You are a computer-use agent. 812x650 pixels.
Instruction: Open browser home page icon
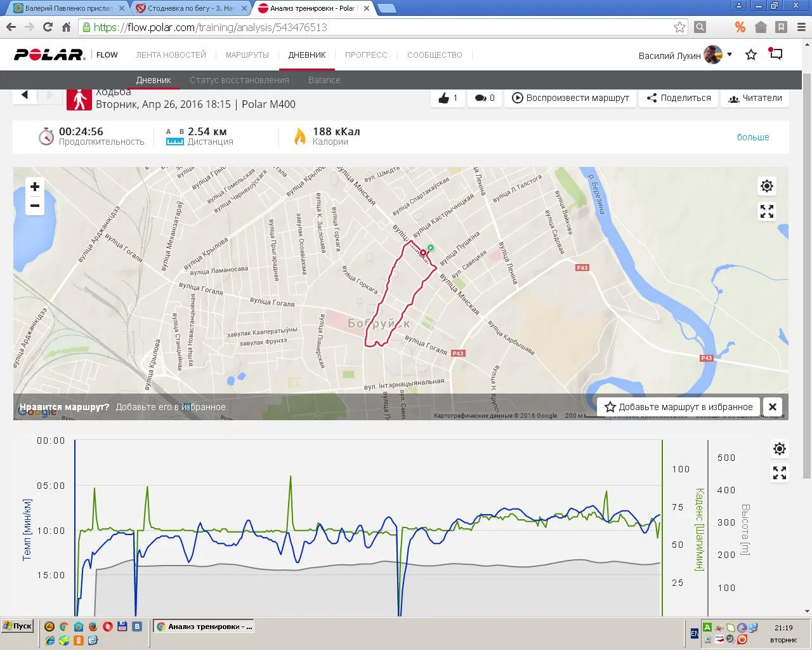pyautogui.click(x=66, y=27)
